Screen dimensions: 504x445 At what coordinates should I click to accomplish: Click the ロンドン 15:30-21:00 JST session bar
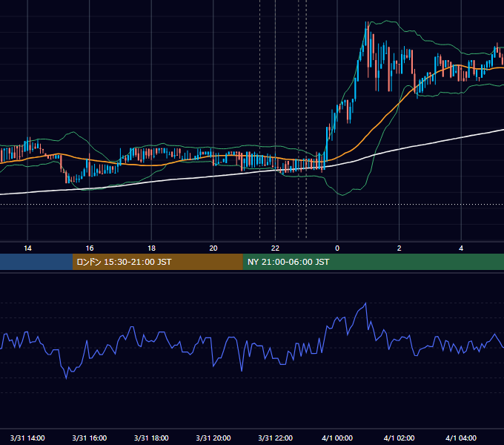point(157,262)
